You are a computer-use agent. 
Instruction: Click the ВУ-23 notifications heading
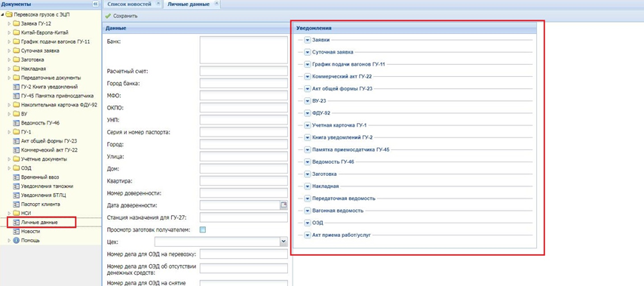point(319,101)
